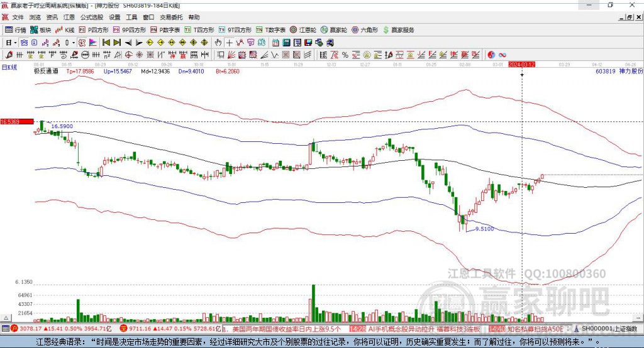
Task: Open the 设置 menu
Action: pos(114,17)
